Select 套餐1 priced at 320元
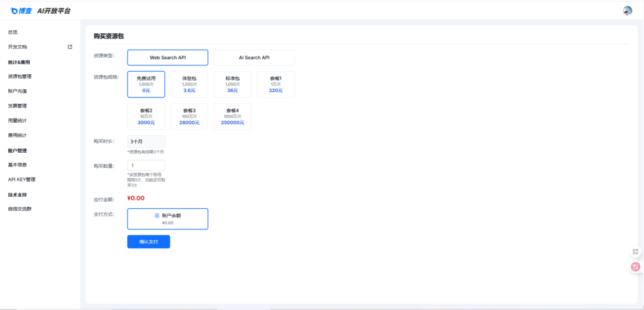This screenshot has height=310, width=644. [275, 84]
